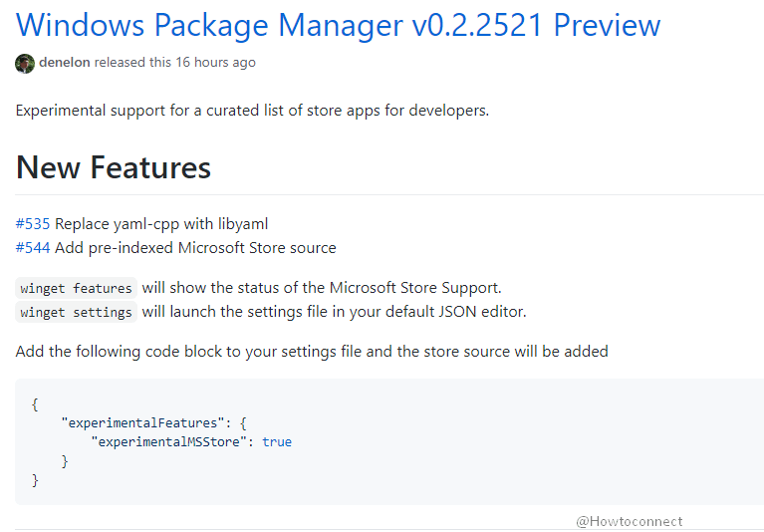Viewport: 764px width, 532px height.
Task: Click the 'Add pre-indexed Microsoft Store source' text
Action: (x=195, y=248)
